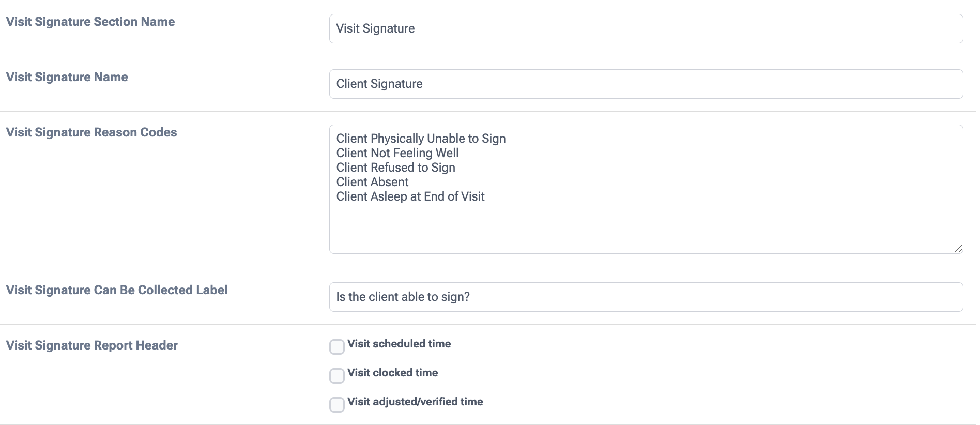980x425 pixels.
Task: Select the "Visit Signature Reason Codes" label
Action: coord(91,132)
